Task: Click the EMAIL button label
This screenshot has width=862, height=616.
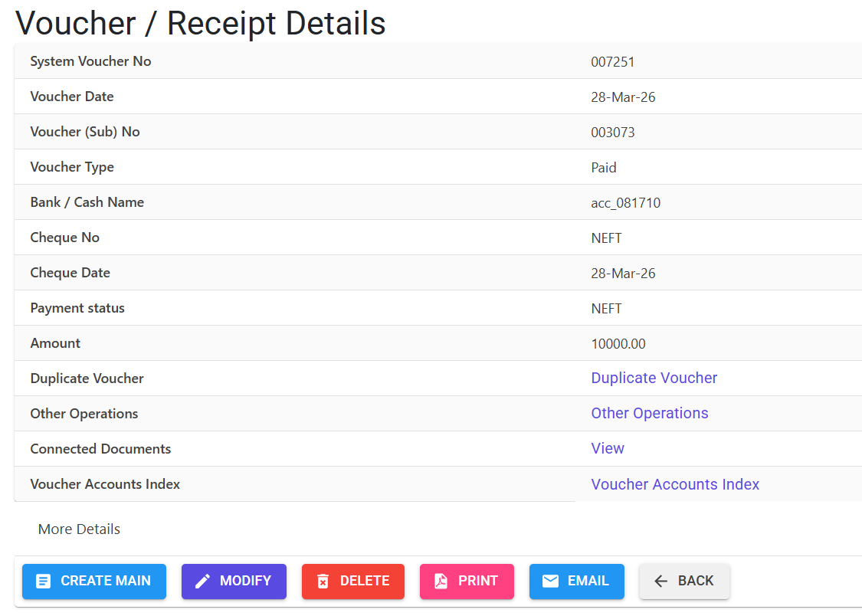Action: pos(588,581)
